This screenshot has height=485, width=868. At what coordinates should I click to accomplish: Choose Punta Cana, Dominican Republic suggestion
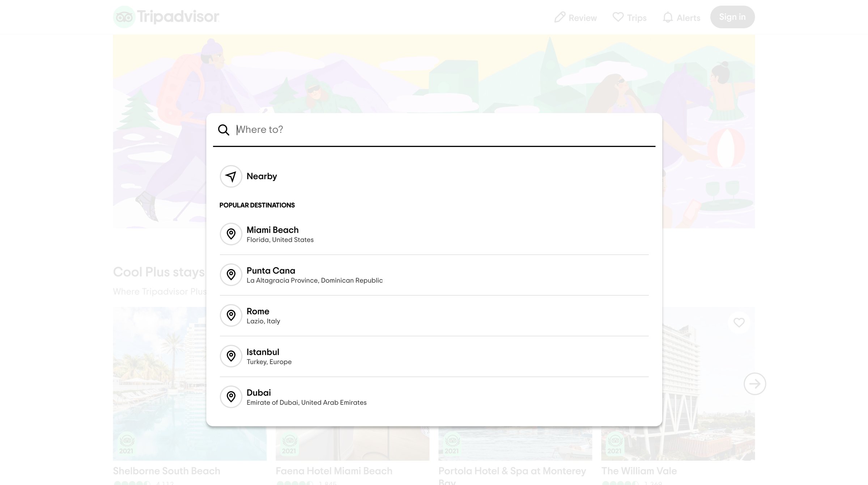tap(434, 275)
